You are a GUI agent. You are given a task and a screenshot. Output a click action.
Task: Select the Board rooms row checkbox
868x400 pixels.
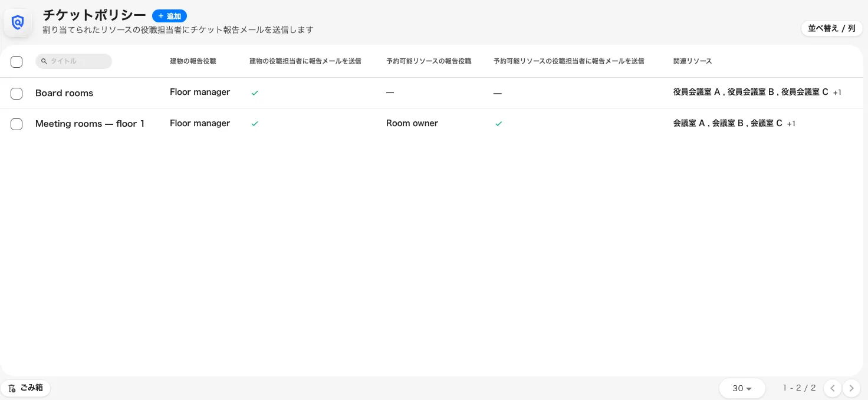point(17,93)
